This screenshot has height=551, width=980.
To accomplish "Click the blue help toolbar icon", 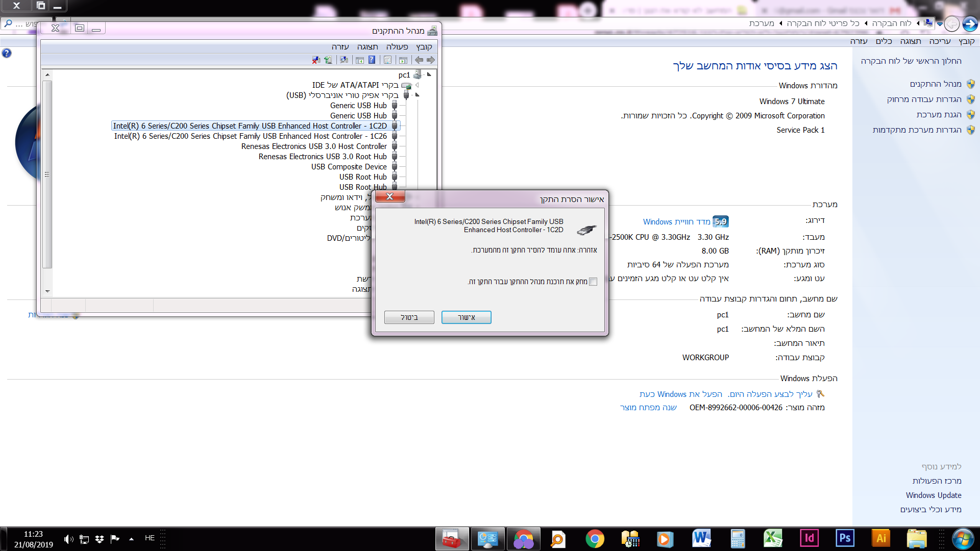I will 372,60.
